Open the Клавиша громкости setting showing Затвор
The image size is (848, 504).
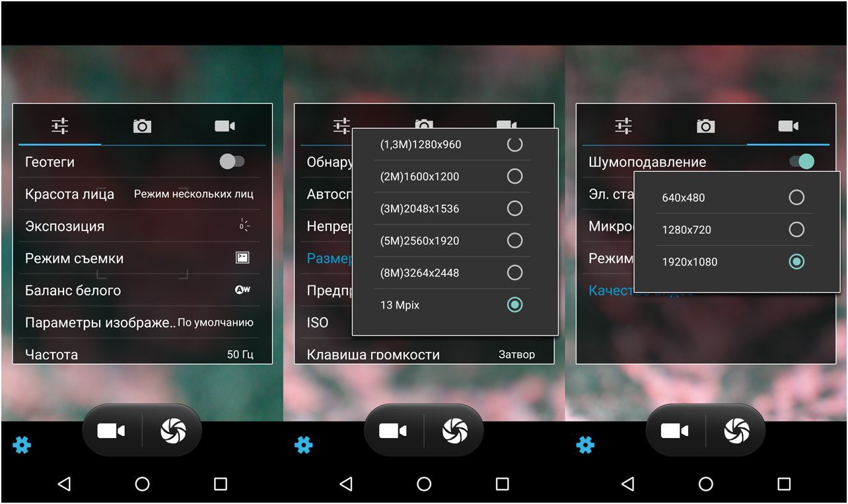click(423, 355)
